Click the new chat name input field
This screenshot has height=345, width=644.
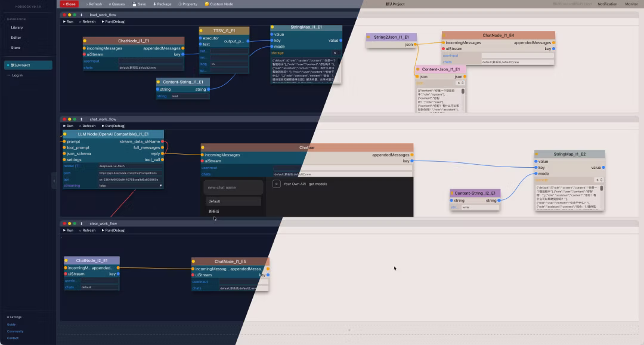coord(233,187)
